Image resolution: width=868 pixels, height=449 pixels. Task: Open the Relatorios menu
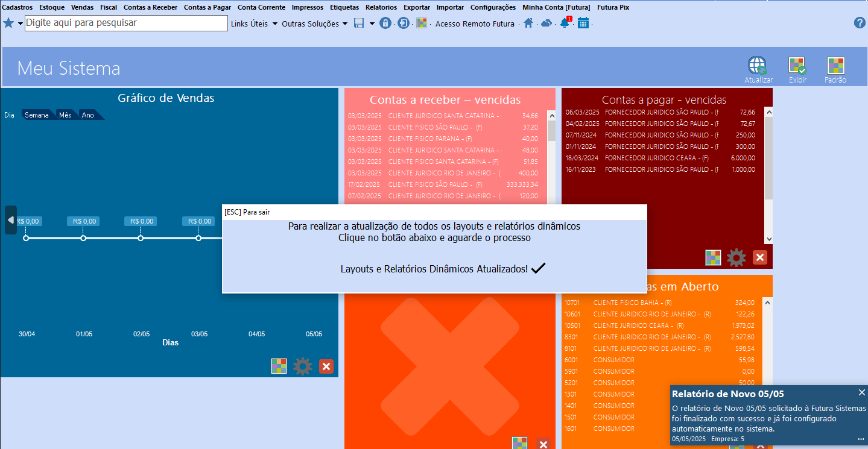(381, 7)
